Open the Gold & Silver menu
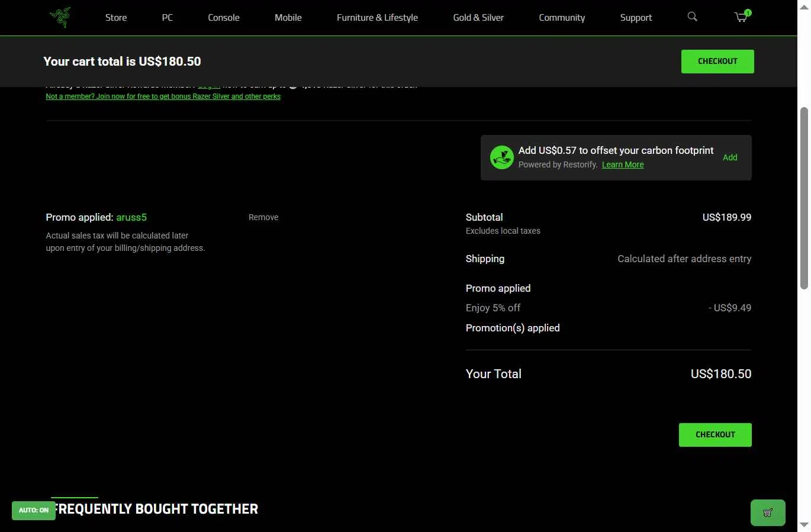This screenshot has height=532, width=811. (x=478, y=18)
